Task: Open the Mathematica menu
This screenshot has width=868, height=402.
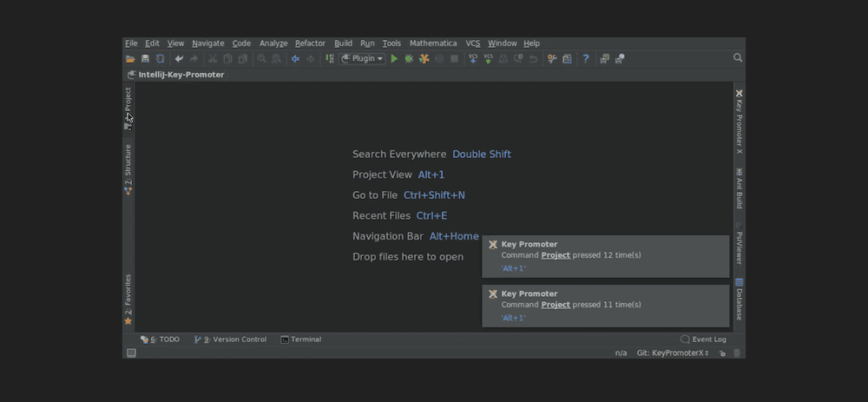Action: click(x=433, y=43)
